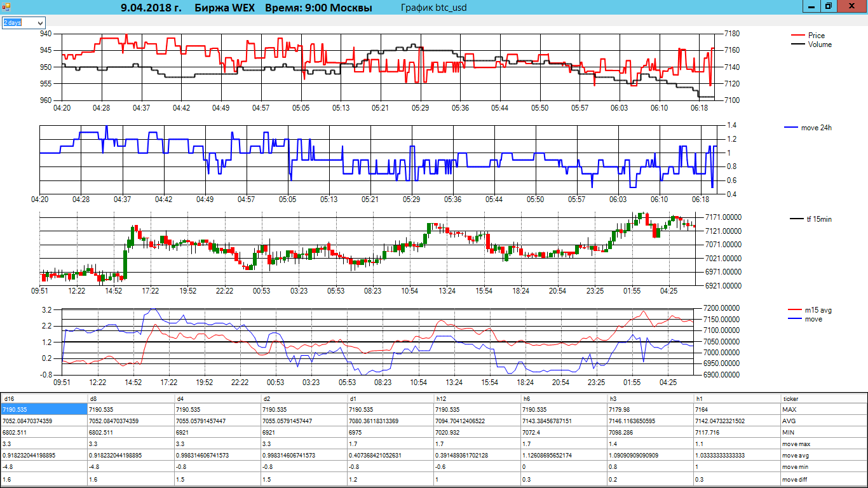868x488 pixels.
Task: Select the h1 AVG cell 7142.04732321502
Action: tap(737, 421)
